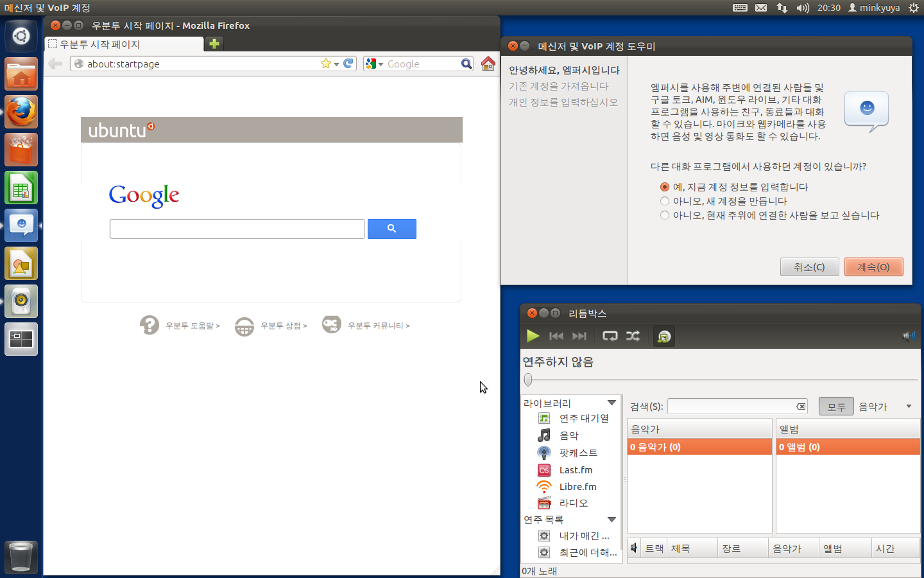
Task: Click the 앨범 browser column header
Action: click(x=848, y=429)
